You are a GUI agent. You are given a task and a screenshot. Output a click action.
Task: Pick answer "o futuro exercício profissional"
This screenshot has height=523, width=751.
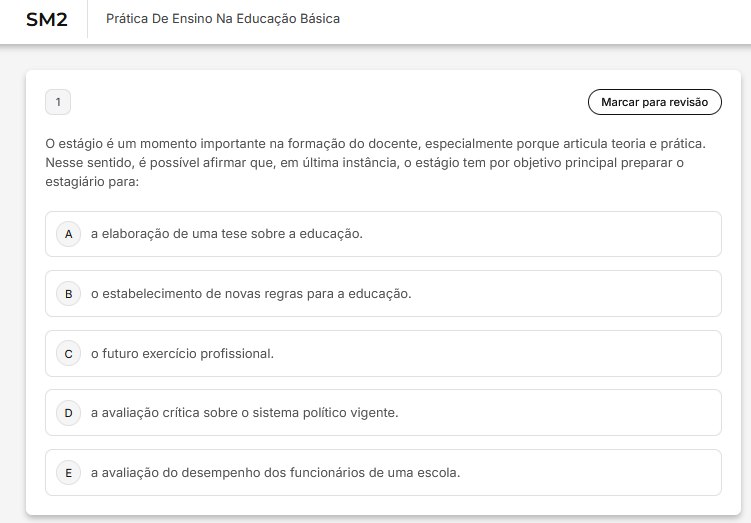(182, 353)
